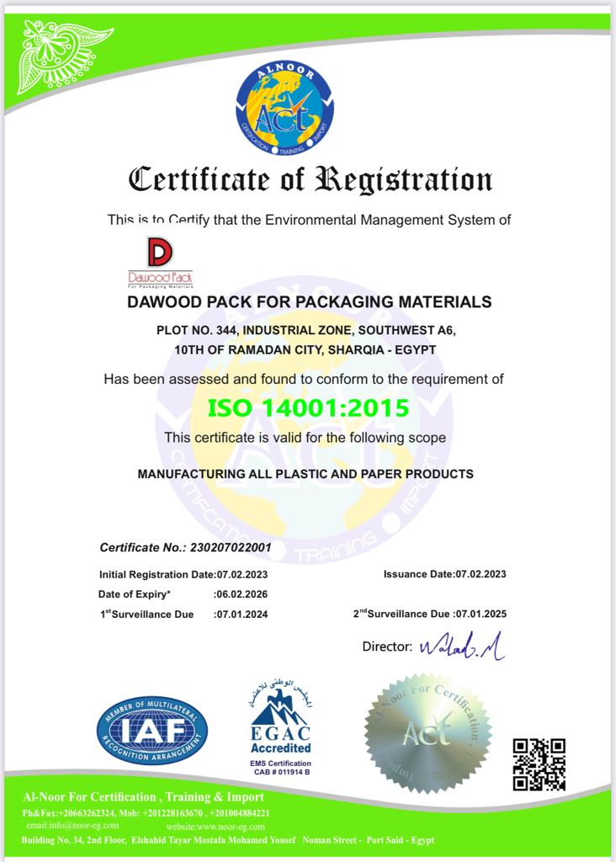Viewport: 616px width, 862px height.
Task: Click the 2nd Surveillance Due date
Action: [430, 614]
